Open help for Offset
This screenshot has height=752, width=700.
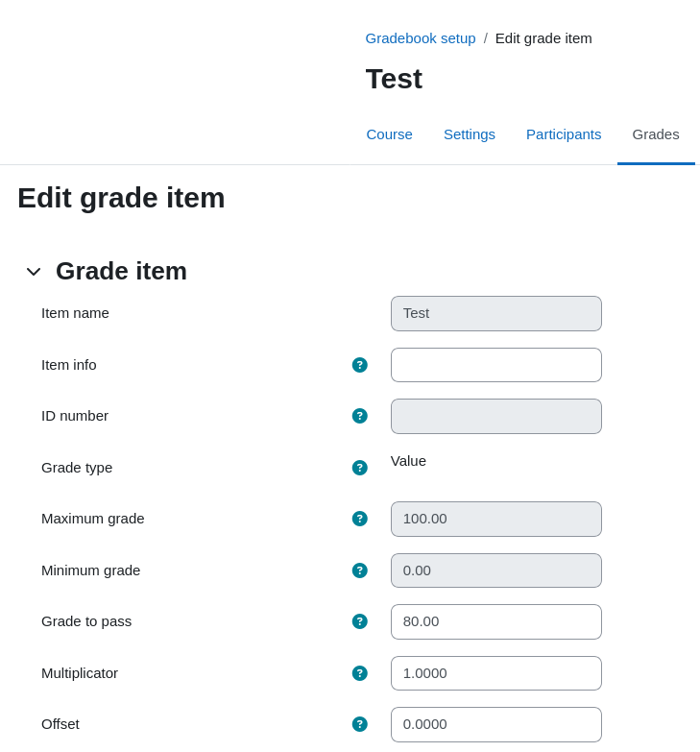pyautogui.click(x=359, y=724)
